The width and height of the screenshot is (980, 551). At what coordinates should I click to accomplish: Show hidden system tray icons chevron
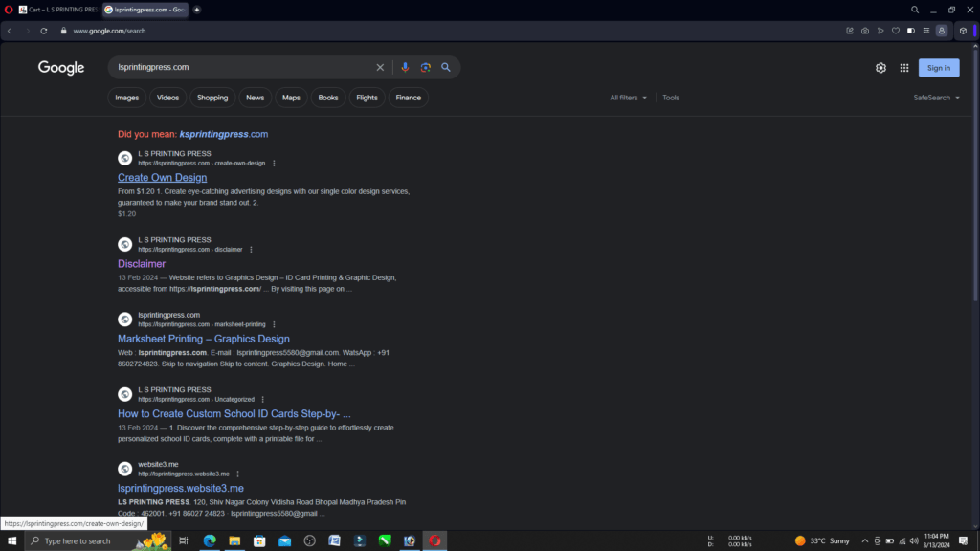(x=865, y=541)
